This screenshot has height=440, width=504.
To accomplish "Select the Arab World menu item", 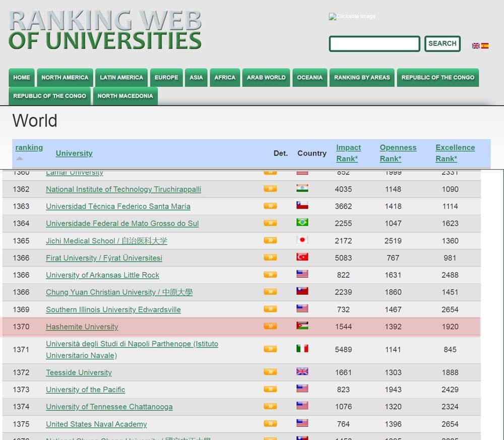I will [266, 78].
